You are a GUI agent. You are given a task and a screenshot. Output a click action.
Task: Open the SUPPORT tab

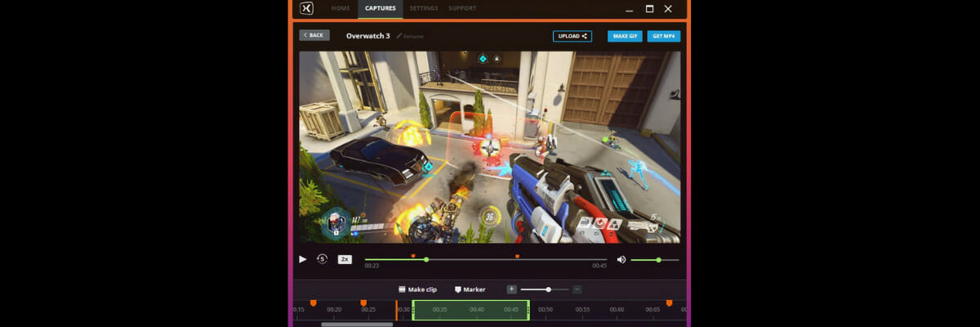(462, 8)
